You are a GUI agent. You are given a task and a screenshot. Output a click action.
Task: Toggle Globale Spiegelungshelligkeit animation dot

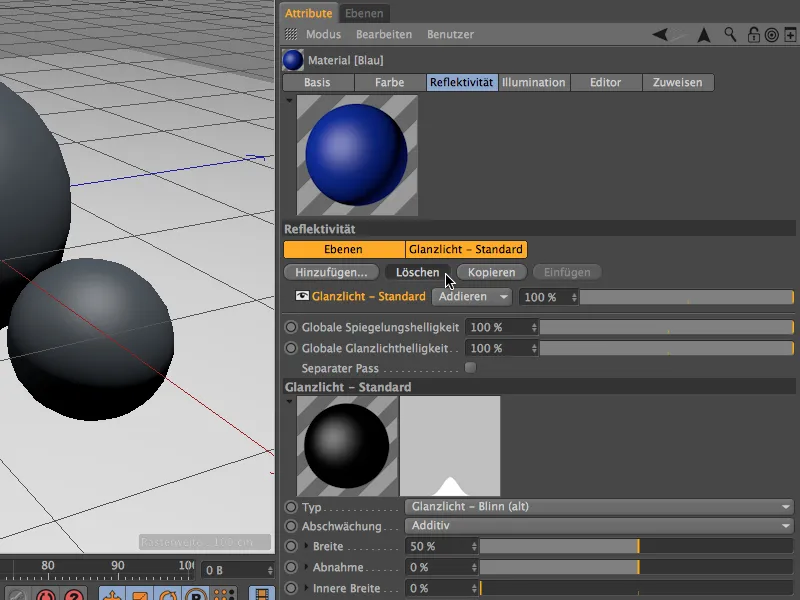pos(291,327)
